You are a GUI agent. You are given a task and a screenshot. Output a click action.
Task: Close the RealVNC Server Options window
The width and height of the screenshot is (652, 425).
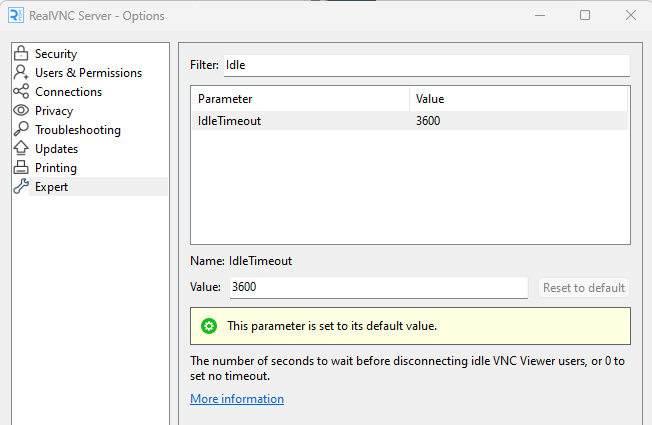click(x=631, y=15)
